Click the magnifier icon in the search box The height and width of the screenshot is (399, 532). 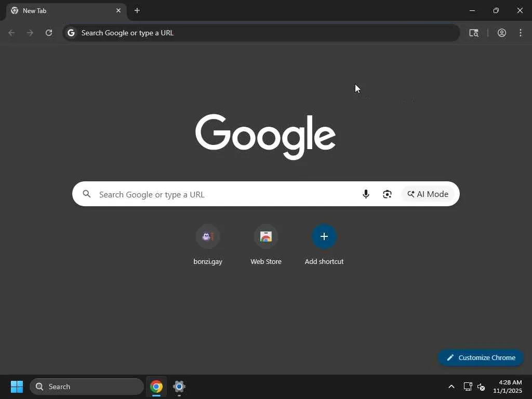tap(87, 194)
